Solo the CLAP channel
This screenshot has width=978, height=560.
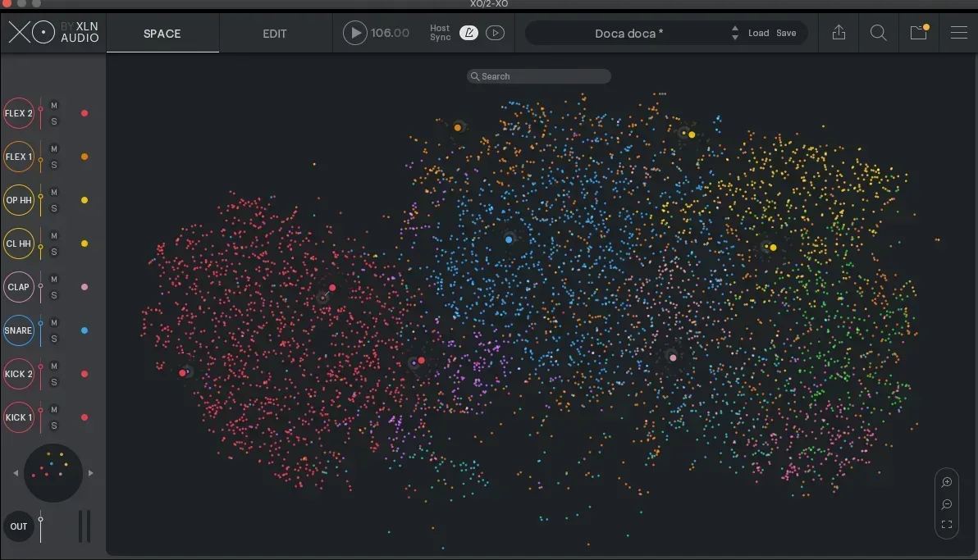coord(54,296)
